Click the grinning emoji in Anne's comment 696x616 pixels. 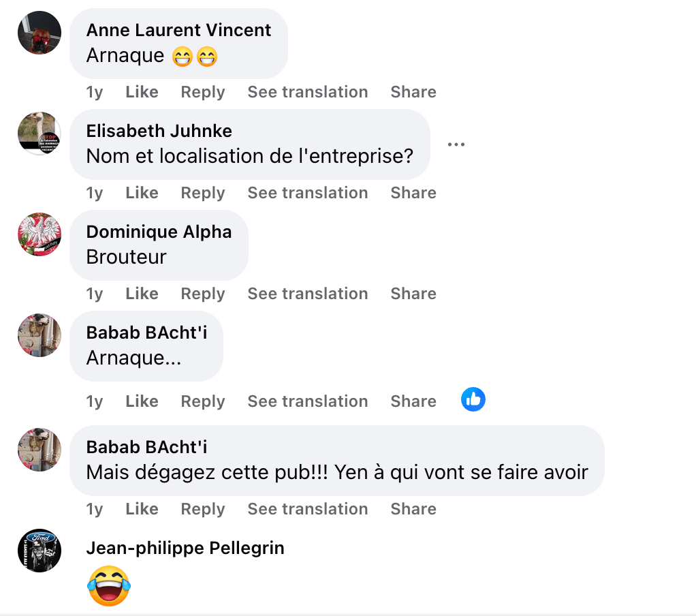tap(183, 56)
